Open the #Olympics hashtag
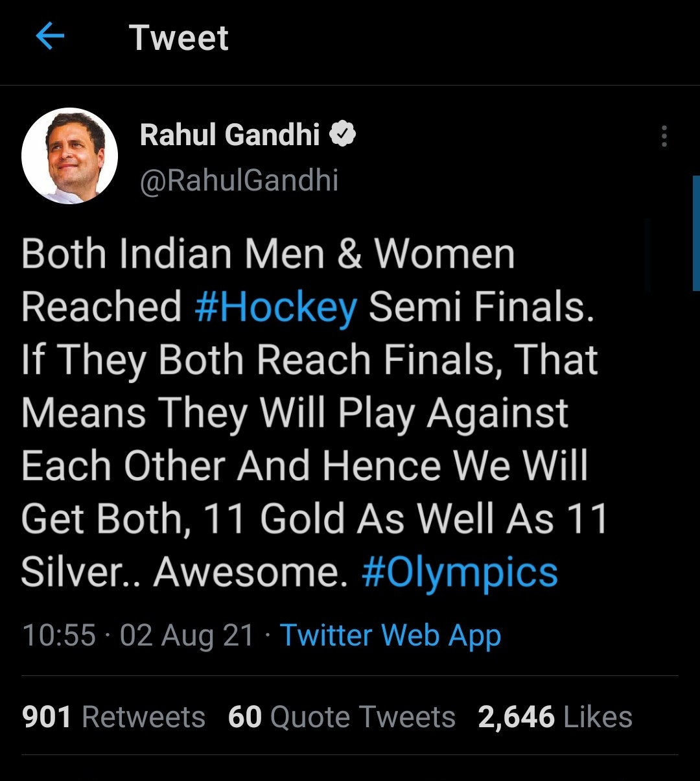700x781 pixels. 460,573
